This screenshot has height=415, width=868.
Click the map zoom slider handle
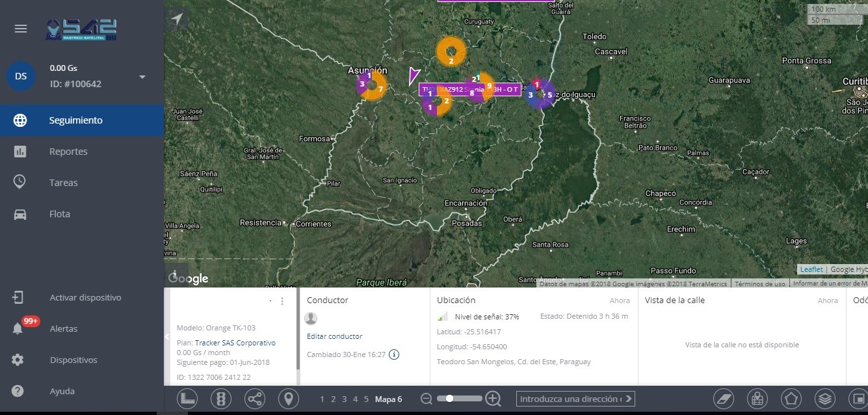pyautogui.click(x=449, y=399)
